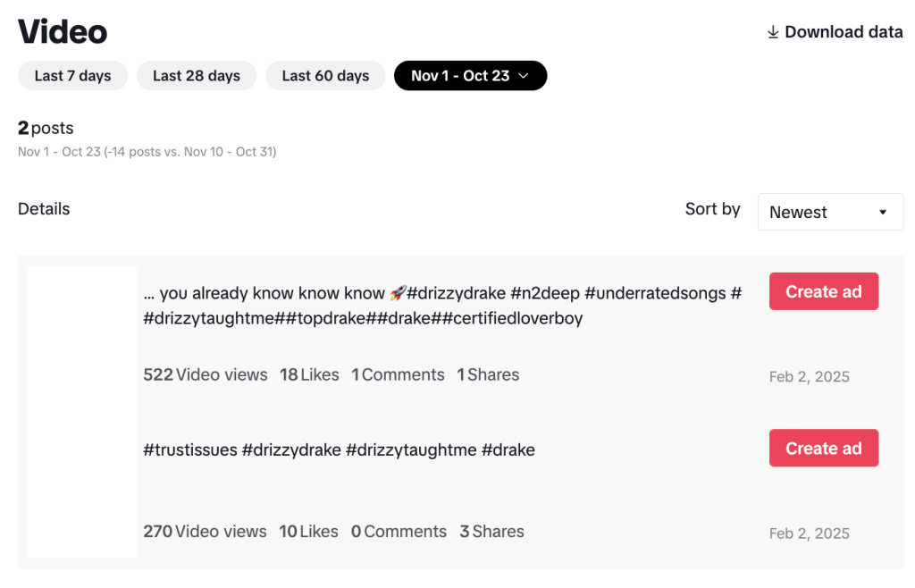Select the Last 28 days filter

[x=197, y=76]
